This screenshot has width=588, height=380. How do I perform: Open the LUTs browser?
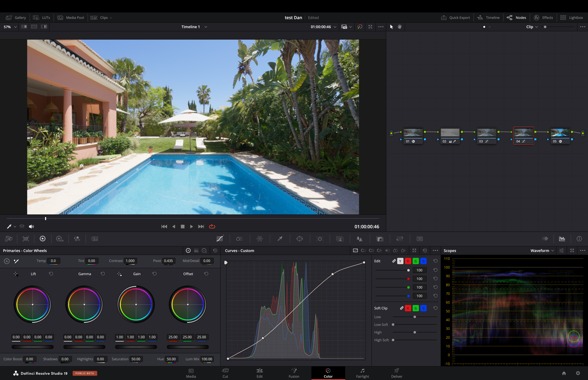(42, 18)
